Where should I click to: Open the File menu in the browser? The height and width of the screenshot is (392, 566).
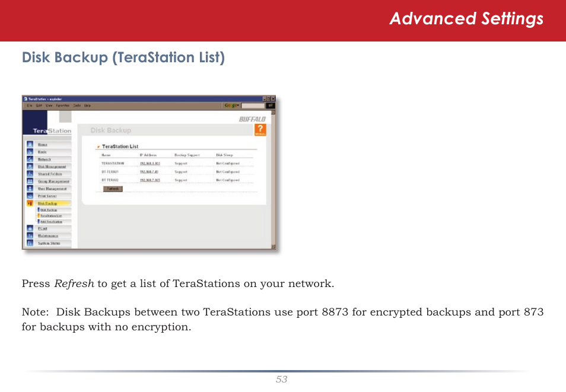(x=30, y=106)
